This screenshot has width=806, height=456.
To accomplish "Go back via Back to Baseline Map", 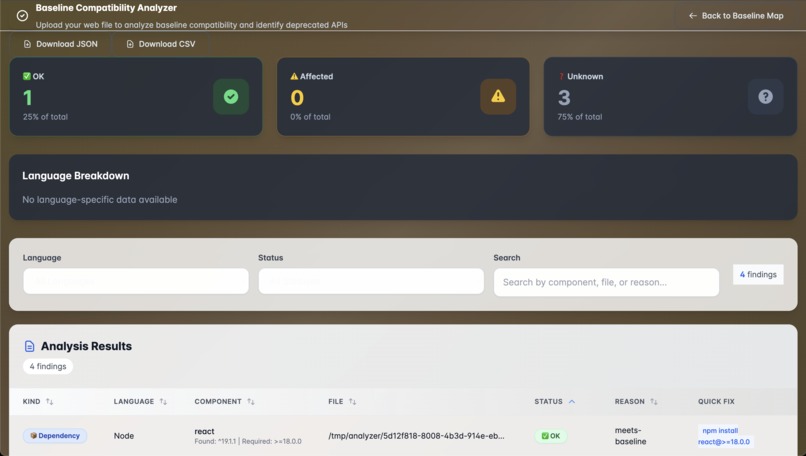I will tap(736, 16).
